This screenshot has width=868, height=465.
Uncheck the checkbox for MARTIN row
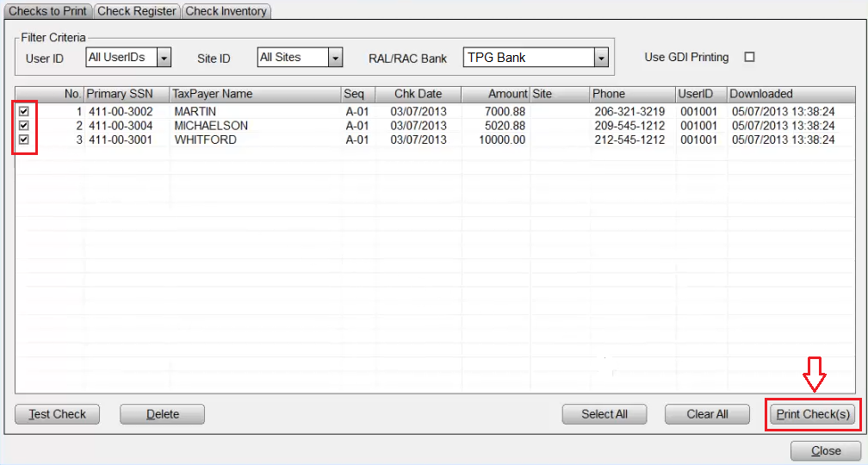tap(24, 112)
